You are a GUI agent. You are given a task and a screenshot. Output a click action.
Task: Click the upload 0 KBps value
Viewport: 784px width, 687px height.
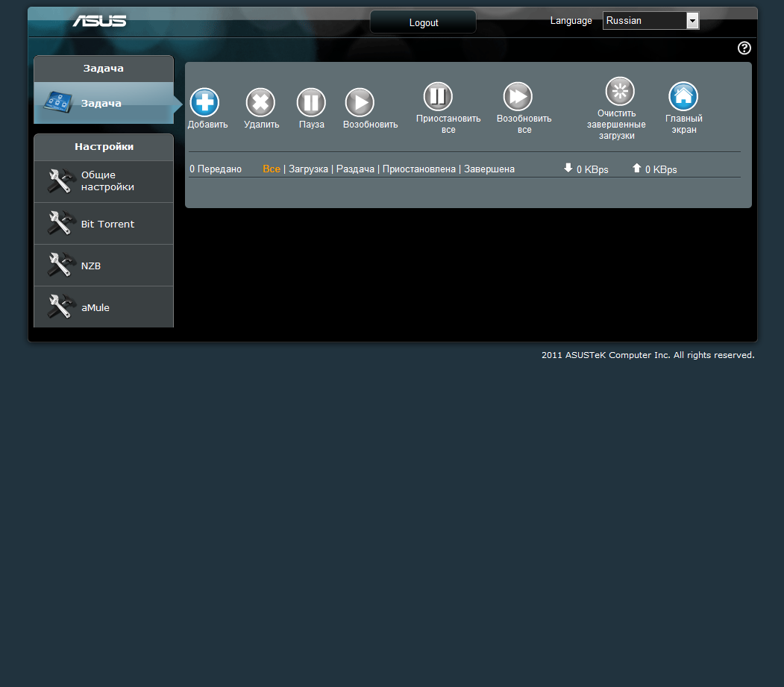pos(661,169)
